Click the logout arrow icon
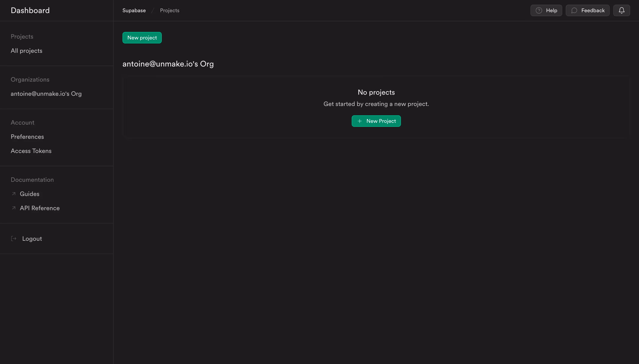The width and height of the screenshot is (639, 364). pyautogui.click(x=14, y=239)
